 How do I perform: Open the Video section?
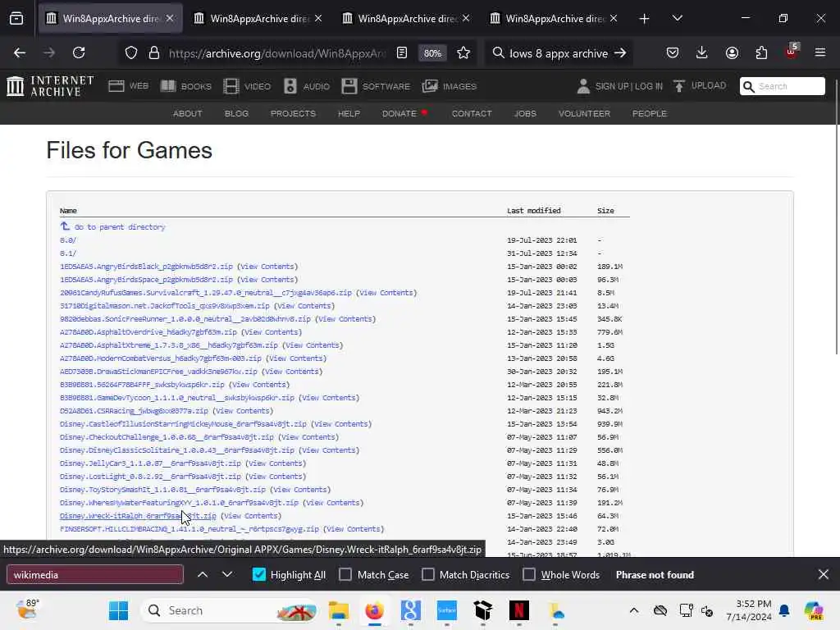pos(247,86)
